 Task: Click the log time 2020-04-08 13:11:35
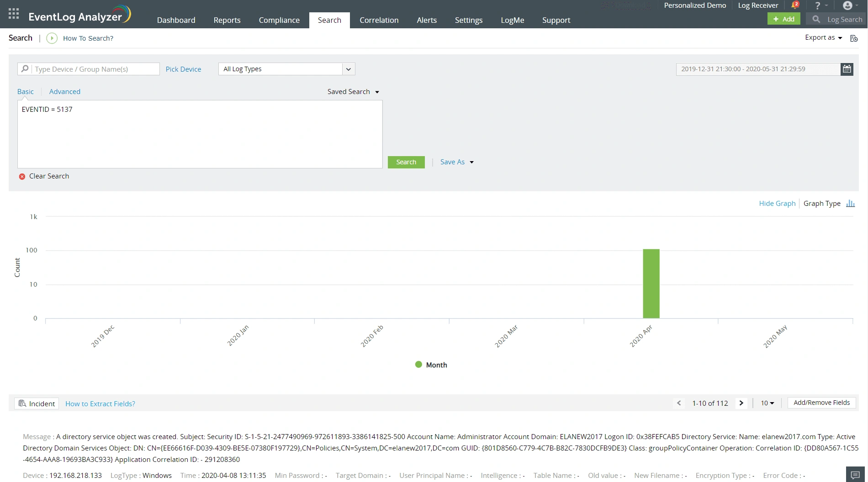(234, 476)
